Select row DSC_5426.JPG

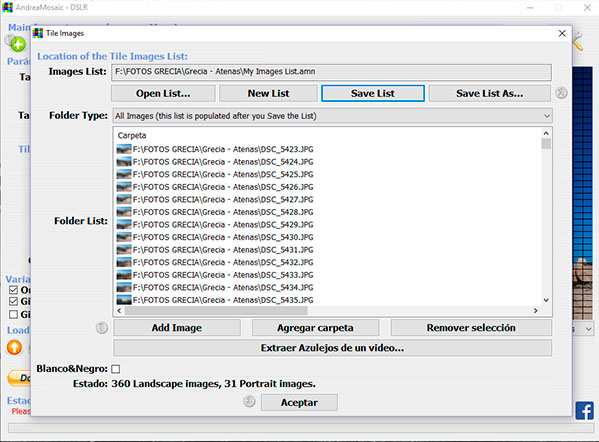tap(215, 187)
